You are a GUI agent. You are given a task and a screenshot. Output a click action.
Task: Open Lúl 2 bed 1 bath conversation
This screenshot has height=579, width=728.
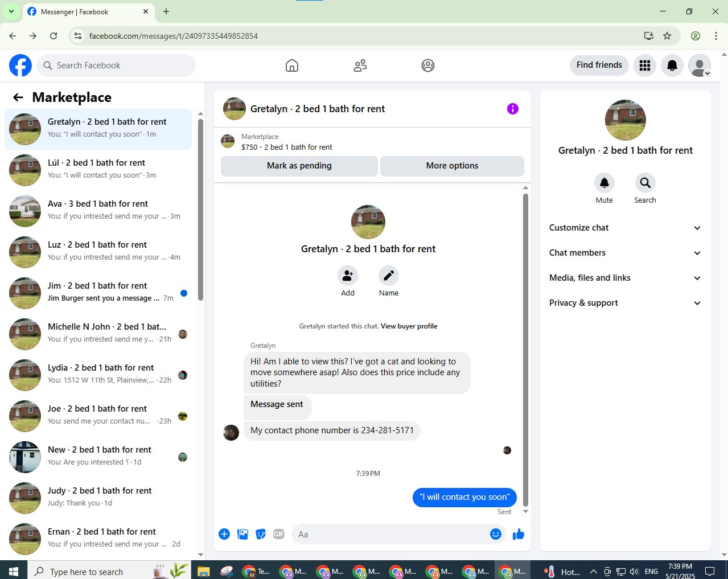[x=98, y=170]
